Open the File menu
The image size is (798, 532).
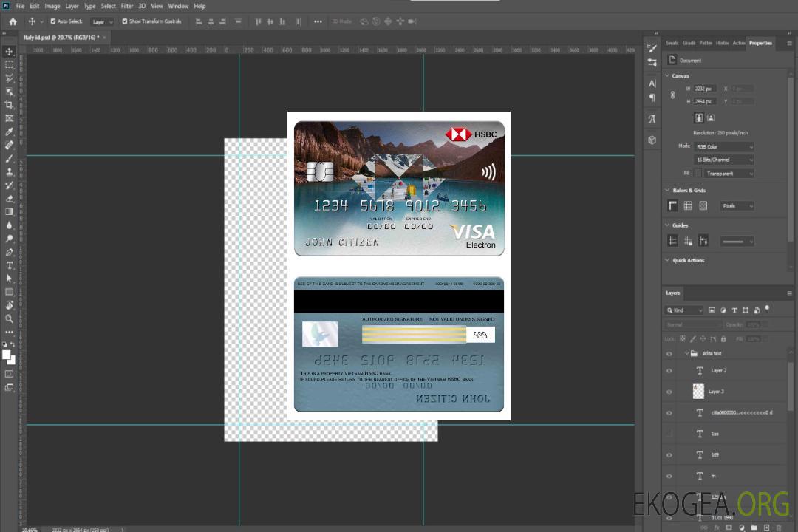click(x=20, y=6)
